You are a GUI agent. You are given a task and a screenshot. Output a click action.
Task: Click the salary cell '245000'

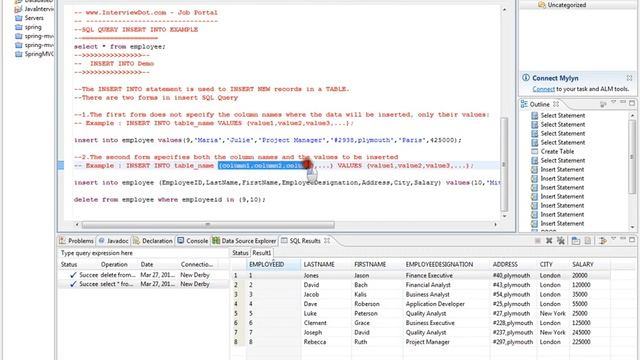point(589,333)
